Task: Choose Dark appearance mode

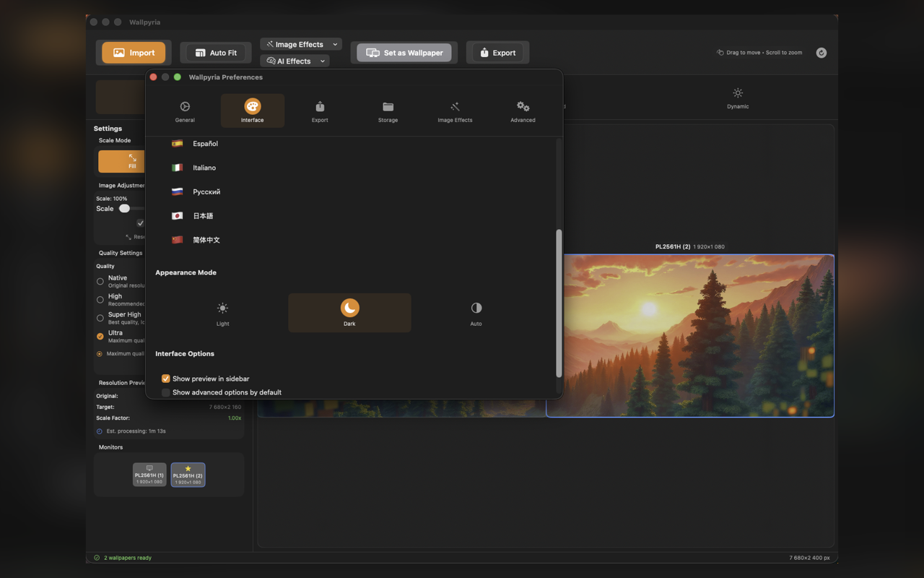Action: [349, 313]
